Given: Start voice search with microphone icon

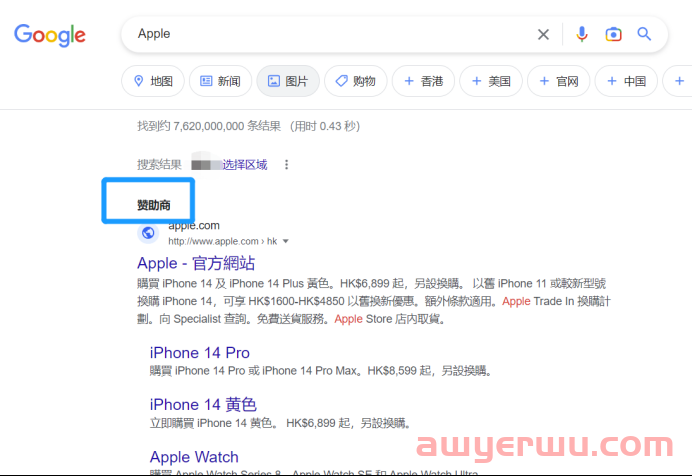Looking at the screenshot, I should [582, 34].
